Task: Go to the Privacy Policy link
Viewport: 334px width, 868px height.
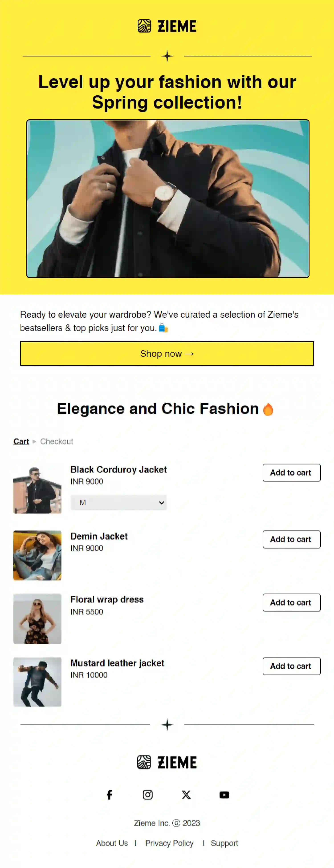Action: click(x=169, y=843)
